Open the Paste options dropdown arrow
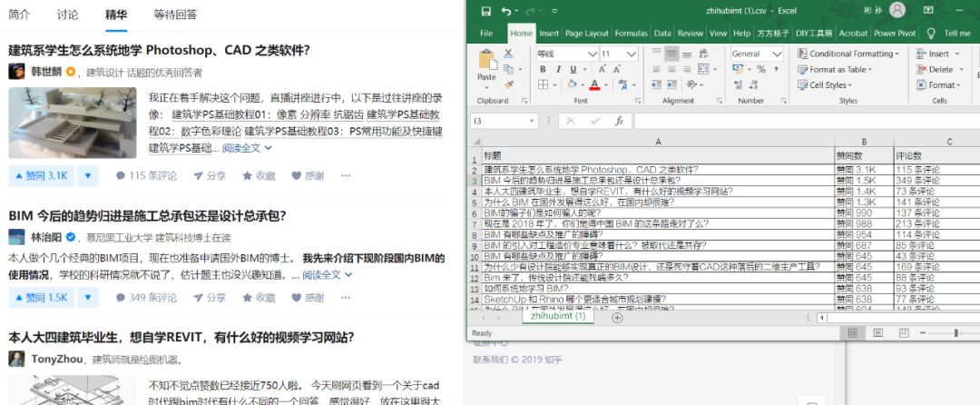 487,86
